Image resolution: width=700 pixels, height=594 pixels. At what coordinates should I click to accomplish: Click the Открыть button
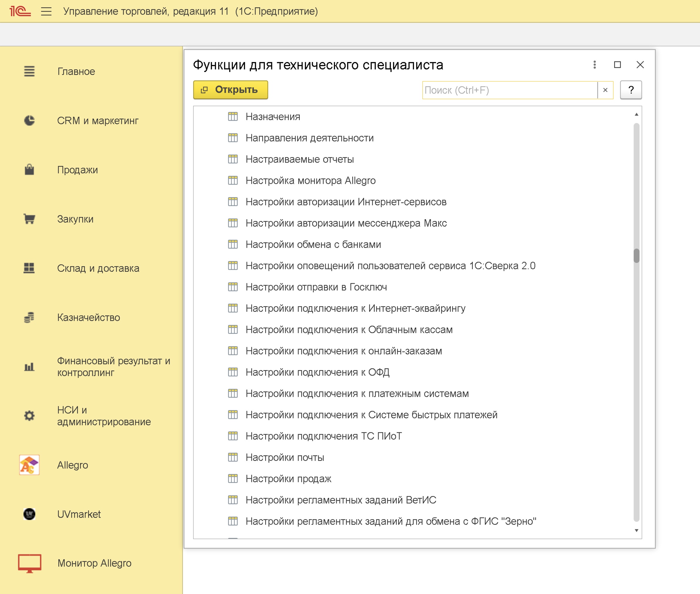point(230,90)
